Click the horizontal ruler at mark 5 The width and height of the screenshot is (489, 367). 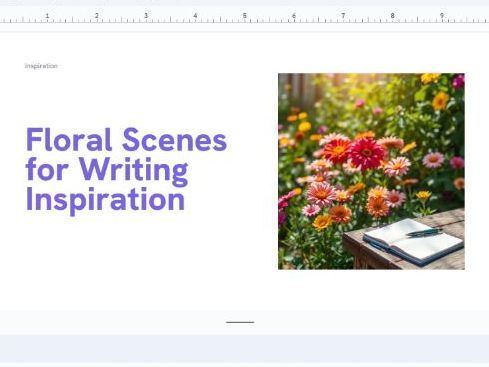(x=244, y=16)
